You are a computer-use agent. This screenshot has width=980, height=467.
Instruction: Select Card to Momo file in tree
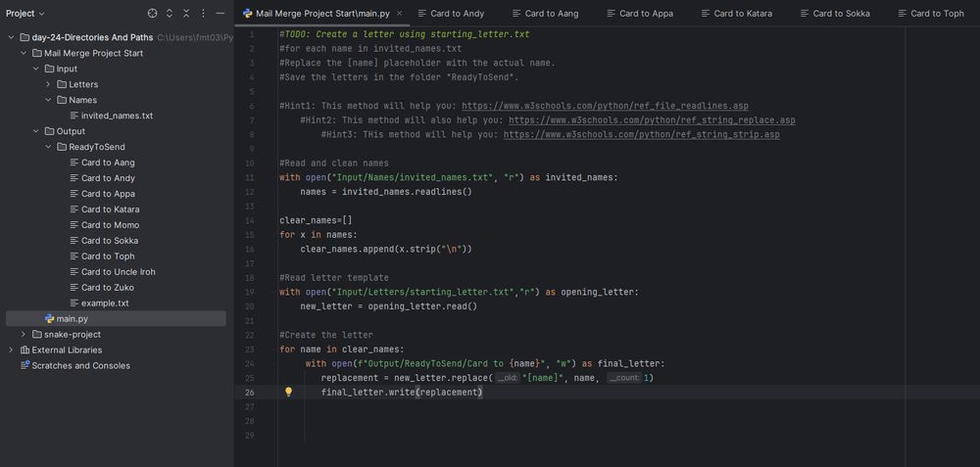[x=110, y=225]
